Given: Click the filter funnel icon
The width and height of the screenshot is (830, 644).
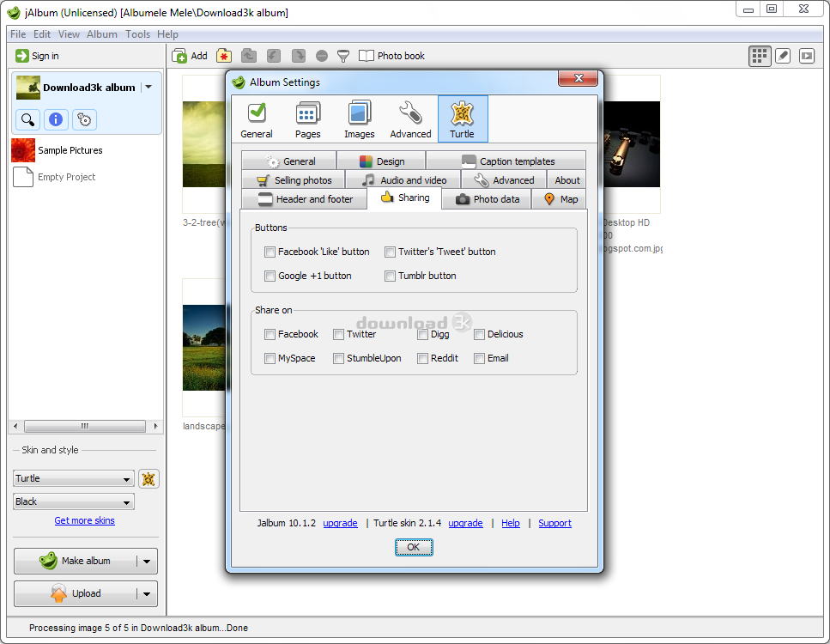Looking at the screenshot, I should pyautogui.click(x=343, y=56).
